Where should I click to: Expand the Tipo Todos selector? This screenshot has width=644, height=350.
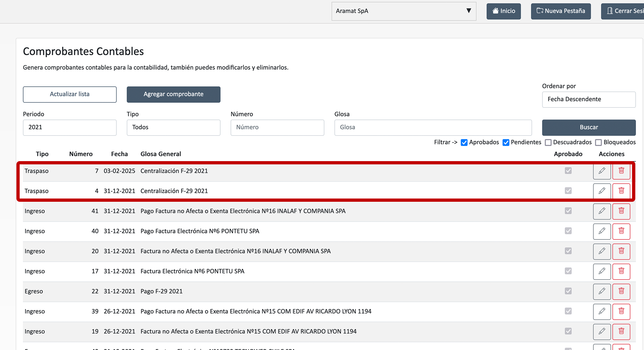coord(173,127)
